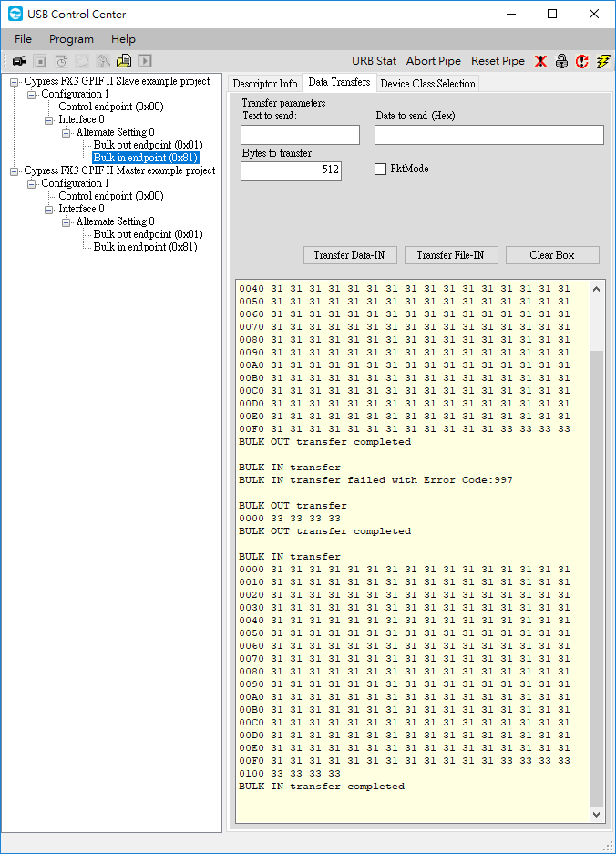Image resolution: width=616 pixels, height=854 pixels.
Task: Select Slave project's Alternate Setting 0 label
Action: pyautogui.click(x=115, y=132)
